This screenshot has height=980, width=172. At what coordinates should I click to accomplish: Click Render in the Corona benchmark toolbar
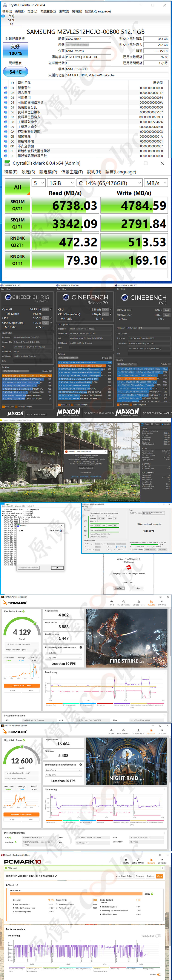166,424
